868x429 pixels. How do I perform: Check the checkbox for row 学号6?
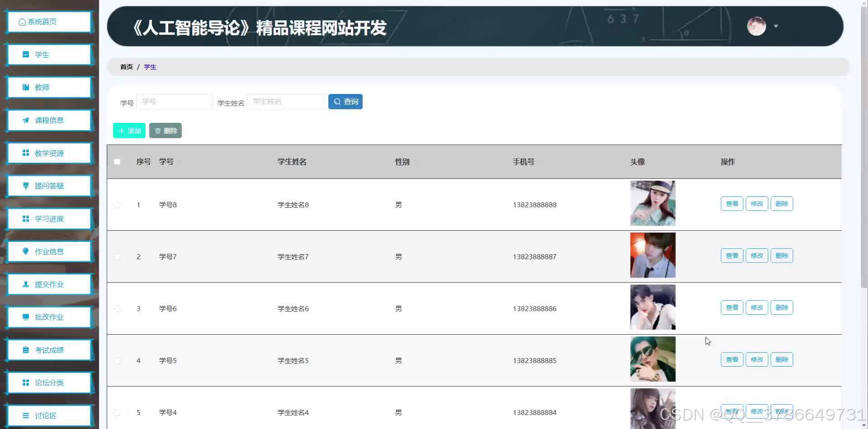click(117, 308)
